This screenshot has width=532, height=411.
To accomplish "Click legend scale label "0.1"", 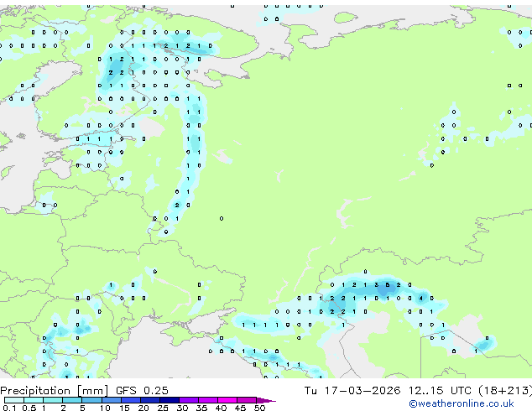I will point(9,408).
